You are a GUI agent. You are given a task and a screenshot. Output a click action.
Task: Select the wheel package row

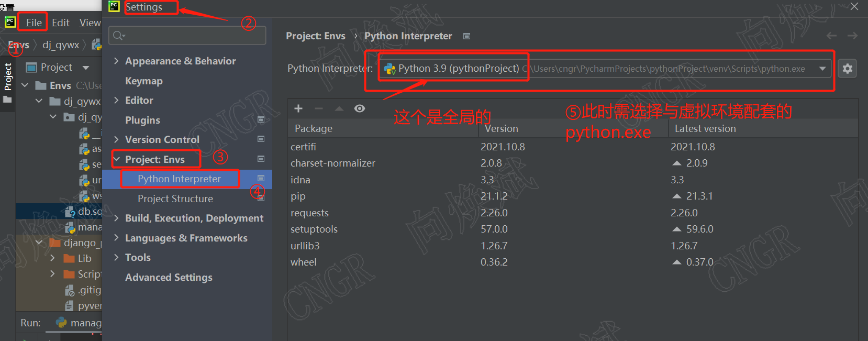[x=573, y=262]
